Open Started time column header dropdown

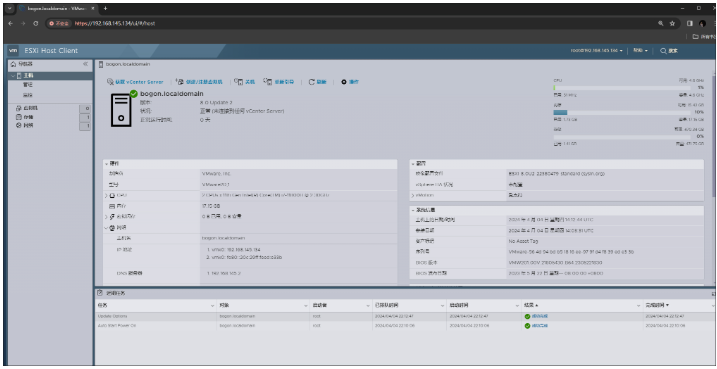point(518,305)
